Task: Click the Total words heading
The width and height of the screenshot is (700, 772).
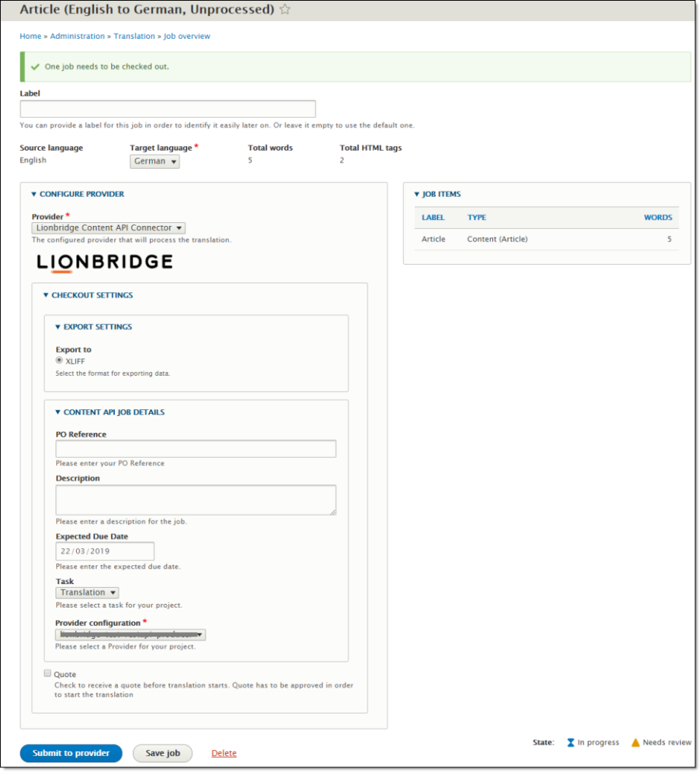Action: click(x=270, y=148)
